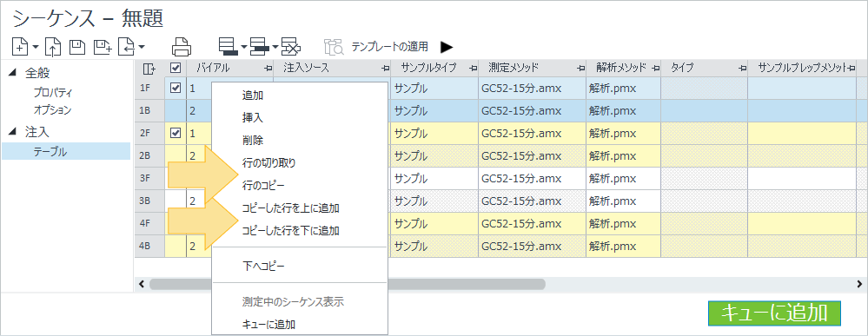Click the insert row toolbar icon
The image size is (868, 336).
259,47
